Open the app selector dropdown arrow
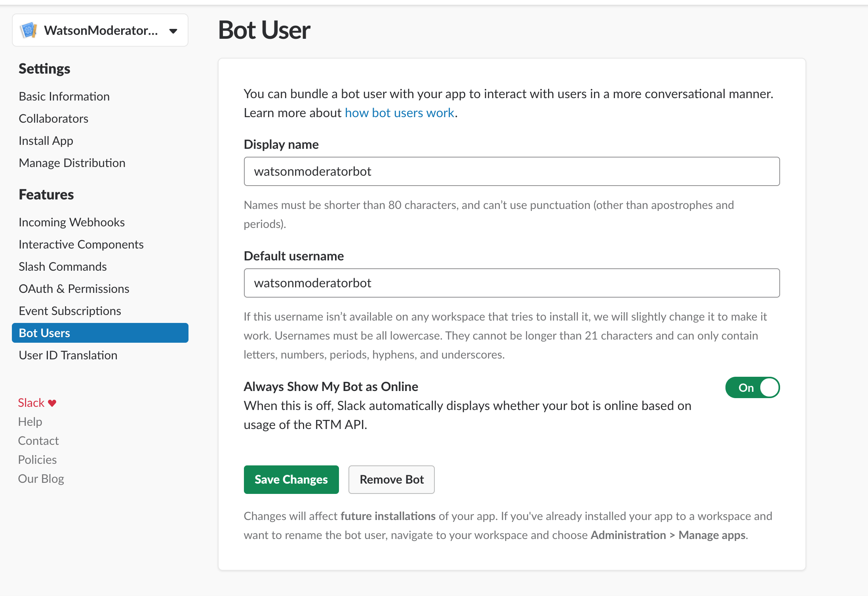The image size is (868, 596). point(173,31)
